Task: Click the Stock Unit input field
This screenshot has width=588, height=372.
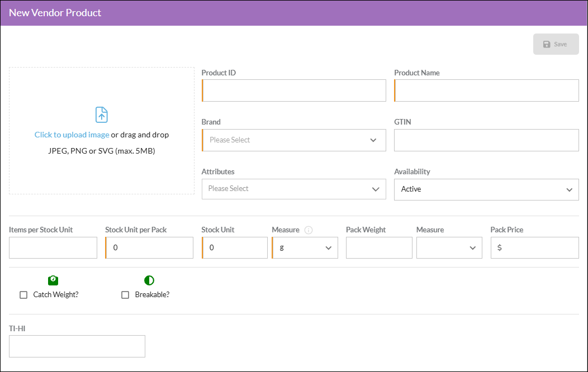Action: (234, 247)
